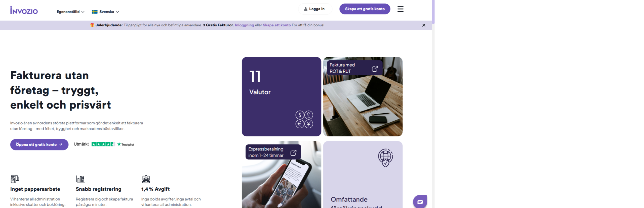
Task: Open the Svenska language dropdown
Action: coord(105,12)
